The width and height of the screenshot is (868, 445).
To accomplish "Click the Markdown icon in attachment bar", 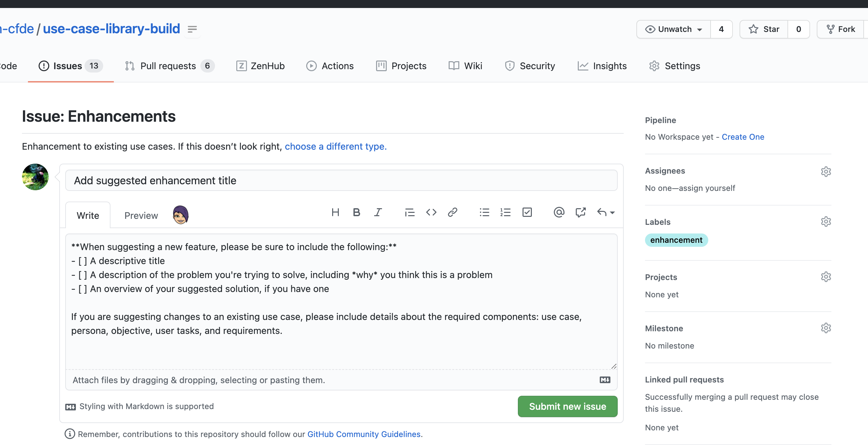I will pyautogui.click(x=605, y=380).
